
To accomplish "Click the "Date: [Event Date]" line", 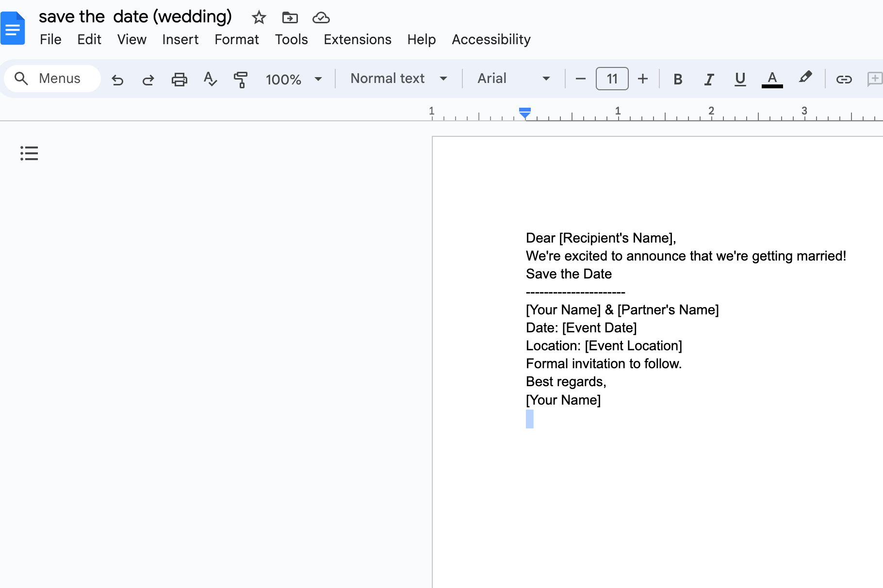I will [581, 328].
